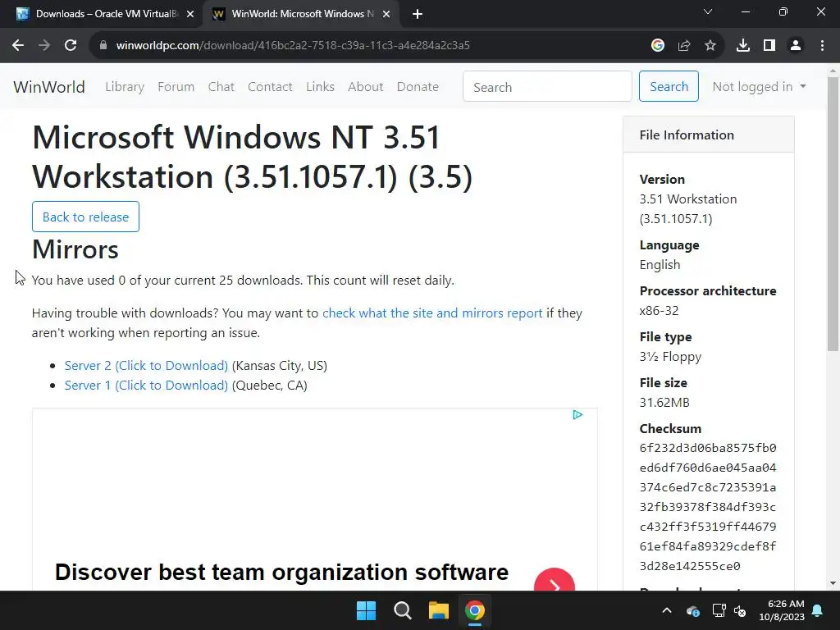Open a new browser tab
The height and width of the screenshot is (630, 840).
click(418, 14)
